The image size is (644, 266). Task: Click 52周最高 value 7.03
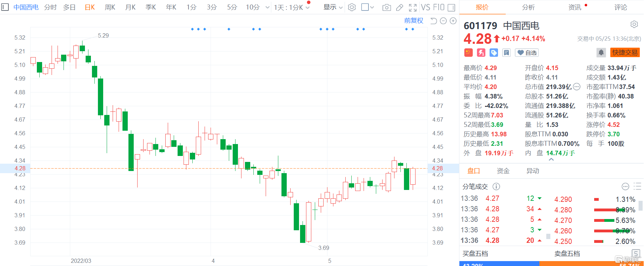[x=497, y=115]
